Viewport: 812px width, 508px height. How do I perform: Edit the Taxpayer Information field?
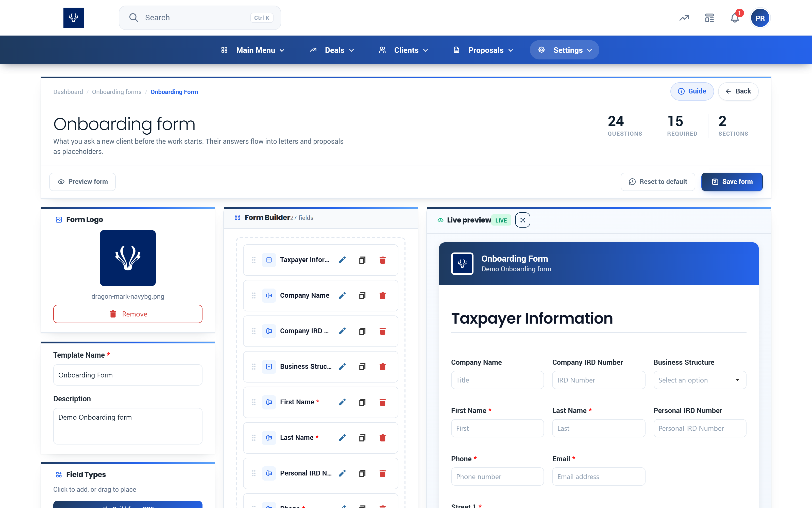click(342, 260)
